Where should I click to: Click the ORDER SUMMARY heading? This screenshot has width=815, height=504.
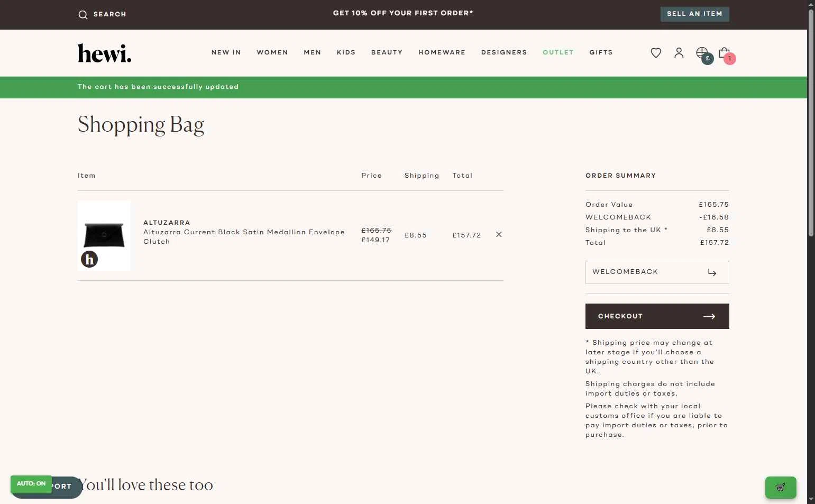[620, 176]
